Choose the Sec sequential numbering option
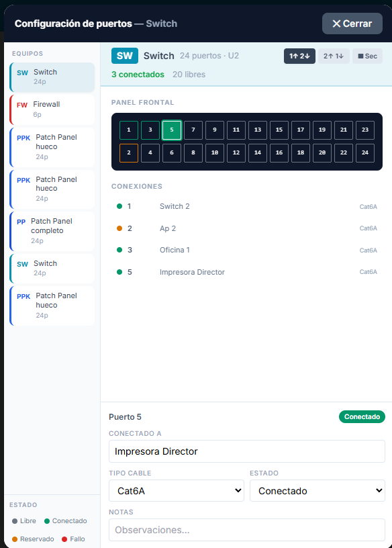This screenshot has height=548, width=392. [x=368, y=56]
